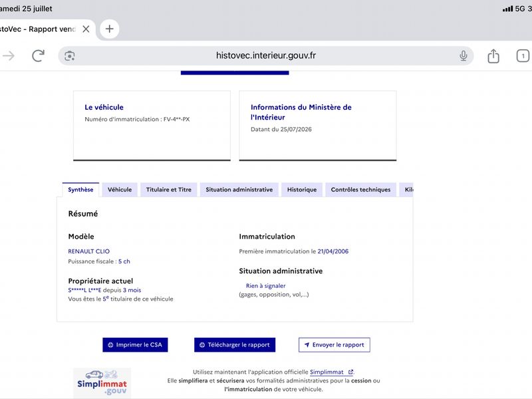
Task: Click the registration number FV-4**-PX
Action: pos(176,119)
